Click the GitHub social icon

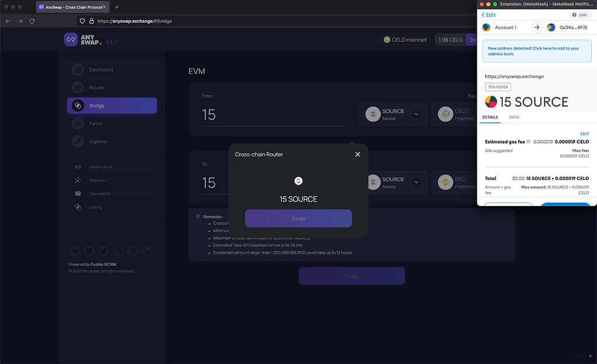click(x=118, y=250)
